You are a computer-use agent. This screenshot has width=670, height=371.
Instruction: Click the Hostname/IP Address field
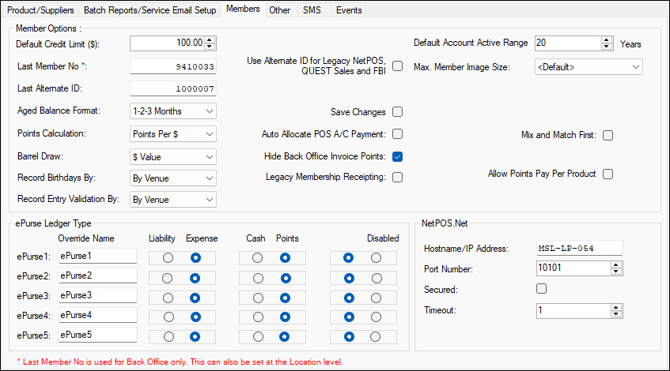[x=579, y=248]
